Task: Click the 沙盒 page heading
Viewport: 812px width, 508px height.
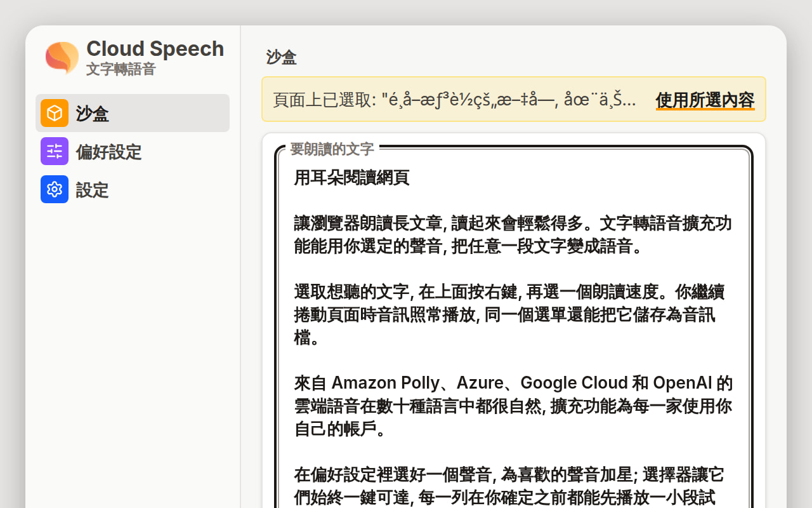Action: [282, 58]
